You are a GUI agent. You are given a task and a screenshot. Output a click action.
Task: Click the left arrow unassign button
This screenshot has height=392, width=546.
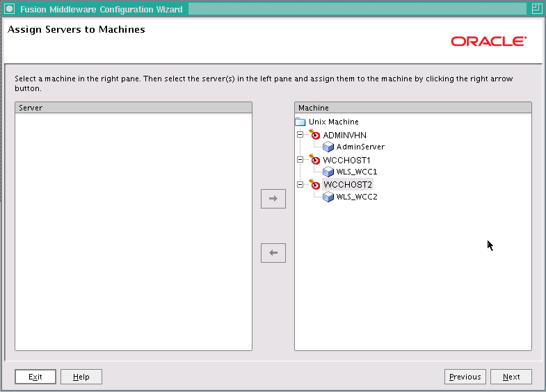pyautogui.click(x=273, y=253)
